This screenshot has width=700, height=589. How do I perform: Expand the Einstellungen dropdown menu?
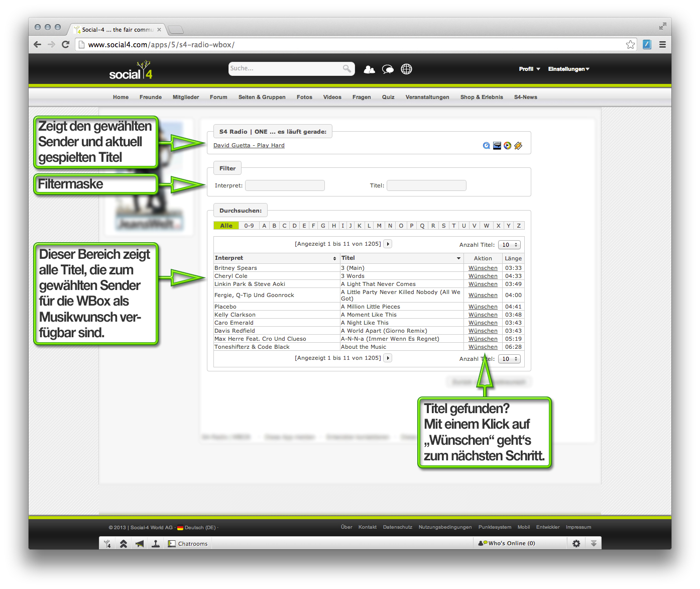click(x=568, y=69)
